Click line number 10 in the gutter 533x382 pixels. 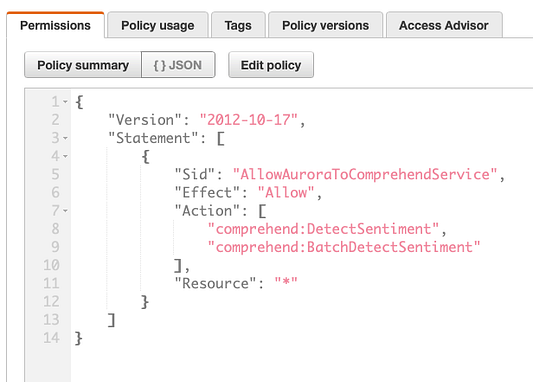click(x=51, y=265)
